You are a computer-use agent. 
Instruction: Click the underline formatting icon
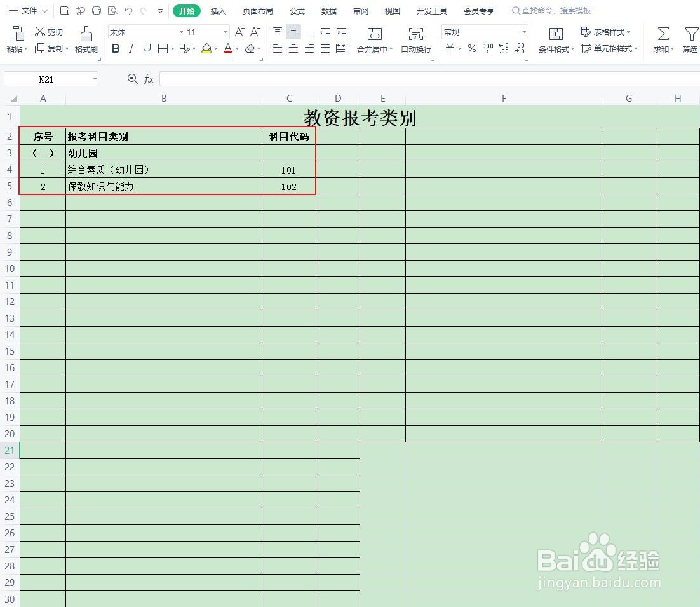click(x=146, y=48)
